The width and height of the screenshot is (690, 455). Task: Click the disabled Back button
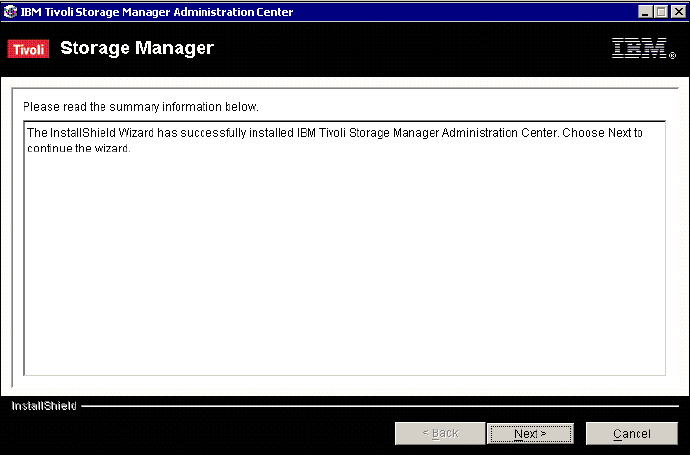[x=440, y=433]
